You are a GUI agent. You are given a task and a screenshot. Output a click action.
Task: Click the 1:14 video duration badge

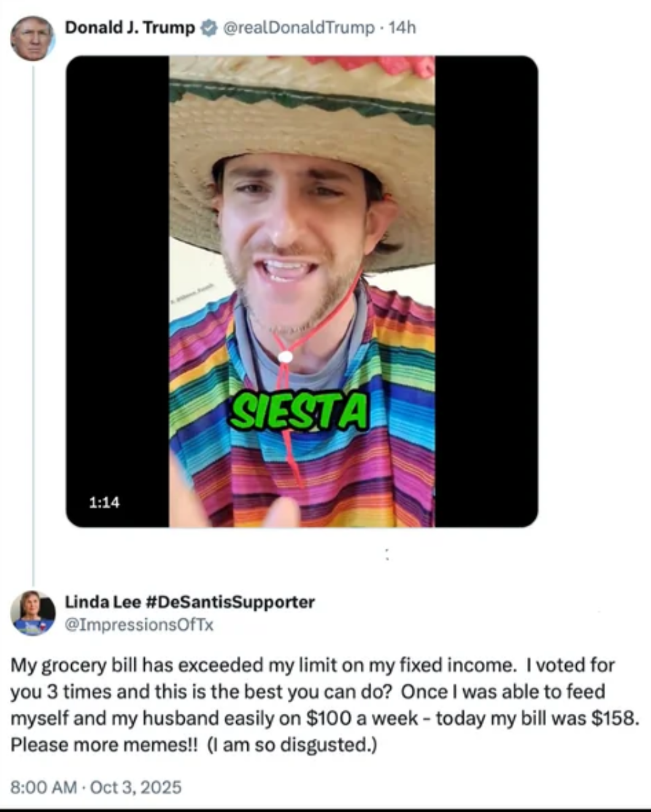tap(104, 502)
